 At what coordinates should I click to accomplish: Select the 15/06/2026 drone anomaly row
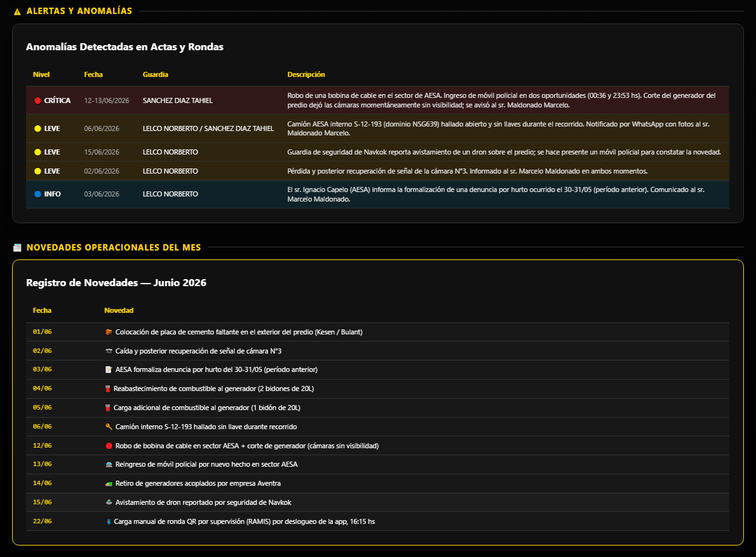click(x=377, y=152)
